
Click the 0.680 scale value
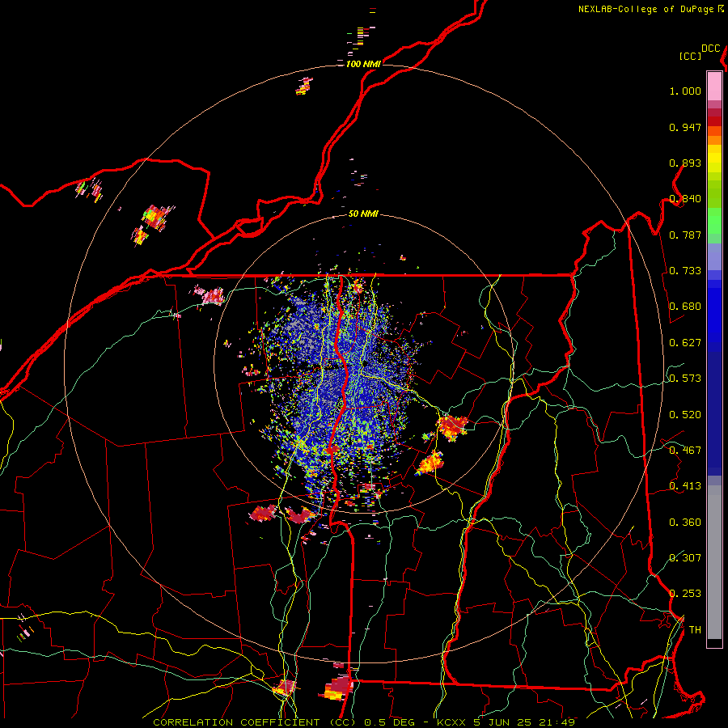click(685, 307)
